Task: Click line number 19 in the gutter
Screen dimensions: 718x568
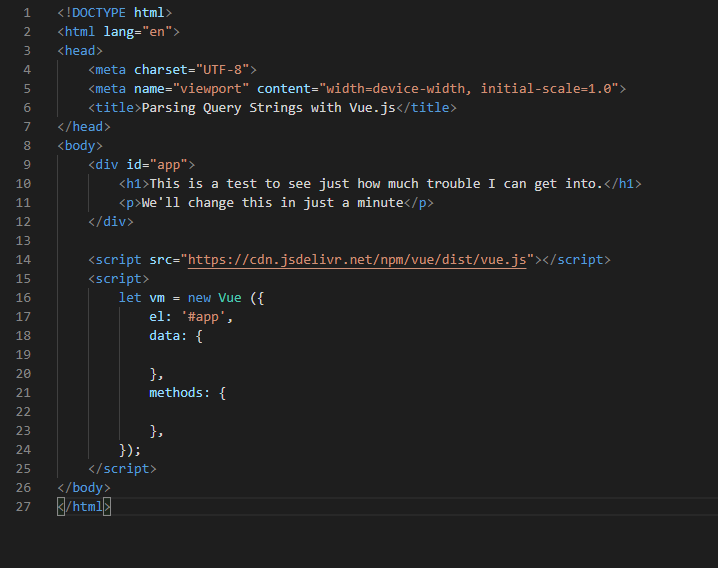Action: pyautogui.click(x=23, y=355)
